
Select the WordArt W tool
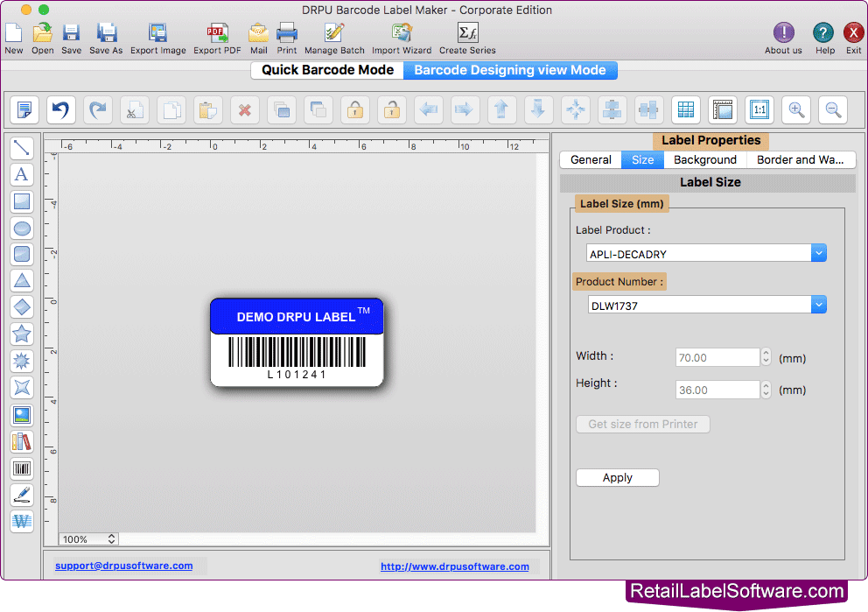coord(22,521)
